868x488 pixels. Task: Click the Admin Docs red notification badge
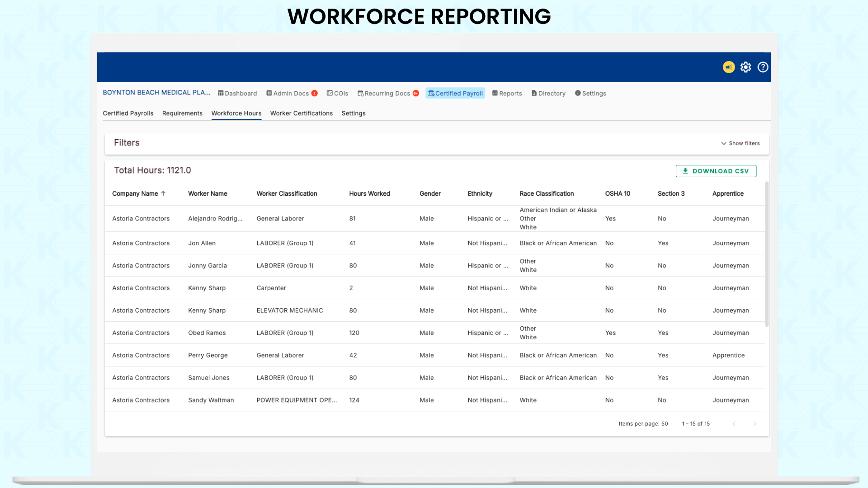(315, 94)
